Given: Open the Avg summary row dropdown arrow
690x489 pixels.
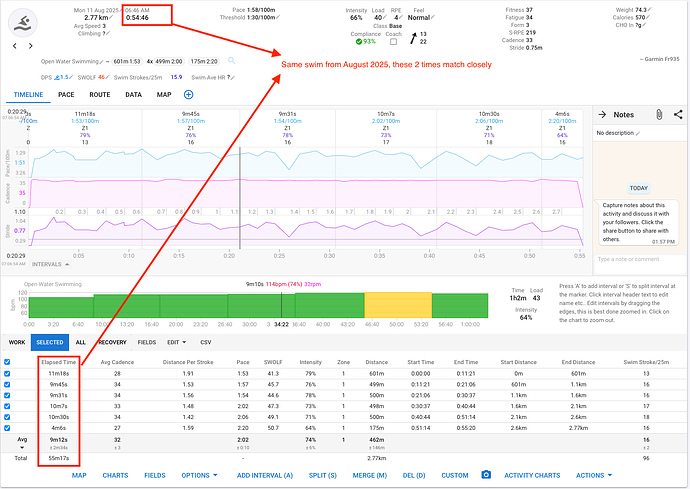Looking at the screenshot, I should (x=22, y=448).
